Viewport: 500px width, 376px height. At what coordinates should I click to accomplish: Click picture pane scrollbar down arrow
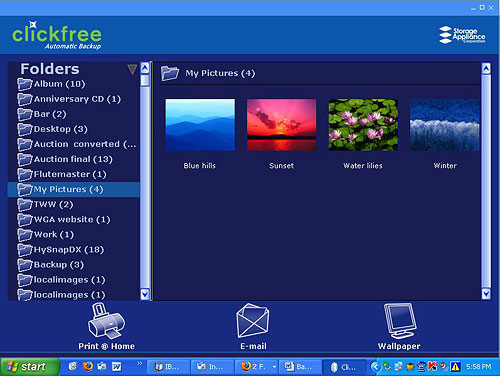(486, 294)
